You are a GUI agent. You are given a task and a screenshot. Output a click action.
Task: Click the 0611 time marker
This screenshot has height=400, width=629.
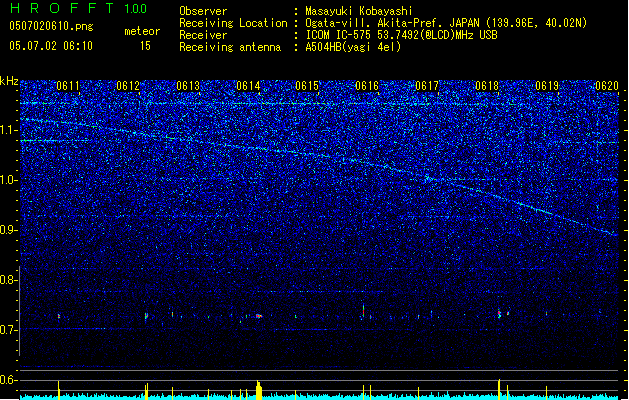(x=68, y=85)
